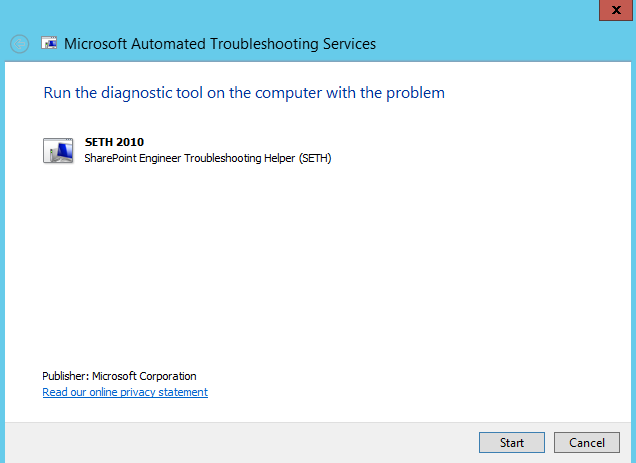Click the word 'problem' in the blue heading

(415, 93)
